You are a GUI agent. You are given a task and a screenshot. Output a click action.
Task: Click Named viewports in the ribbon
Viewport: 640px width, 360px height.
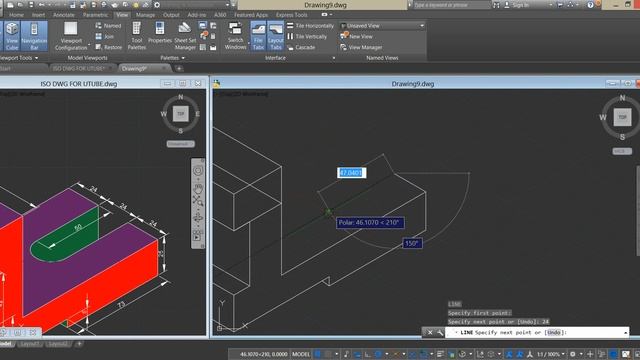tap(108, 26)
